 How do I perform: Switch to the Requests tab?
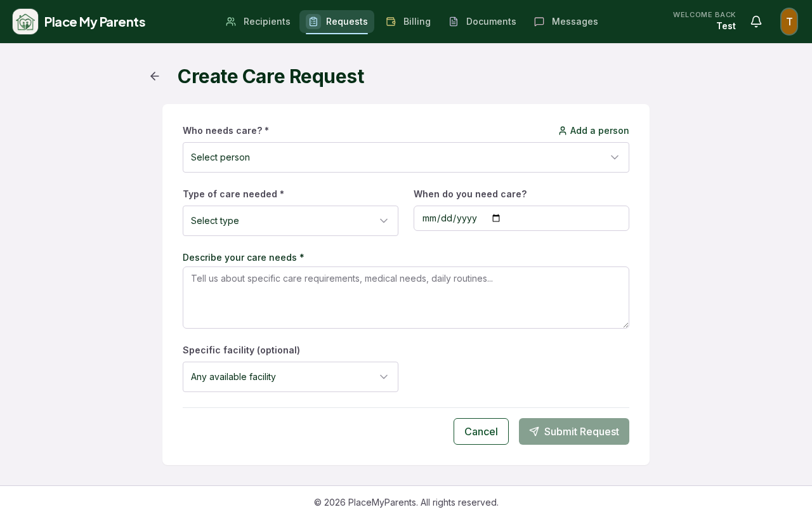(x=337, y=22)
